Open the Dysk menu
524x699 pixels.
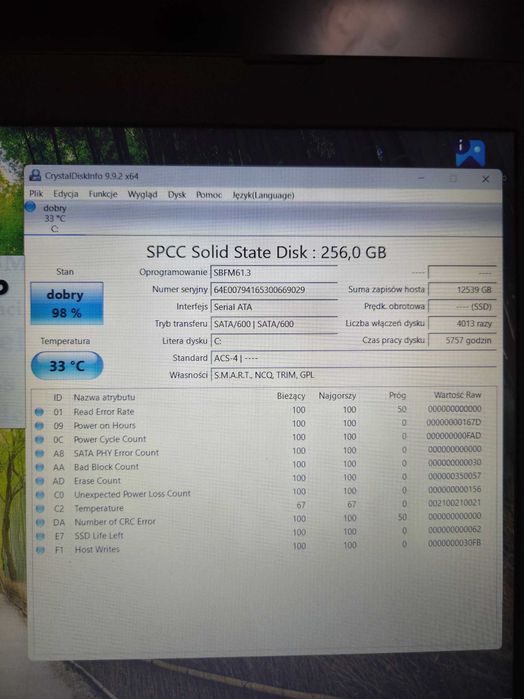click(x=177, y=194)
